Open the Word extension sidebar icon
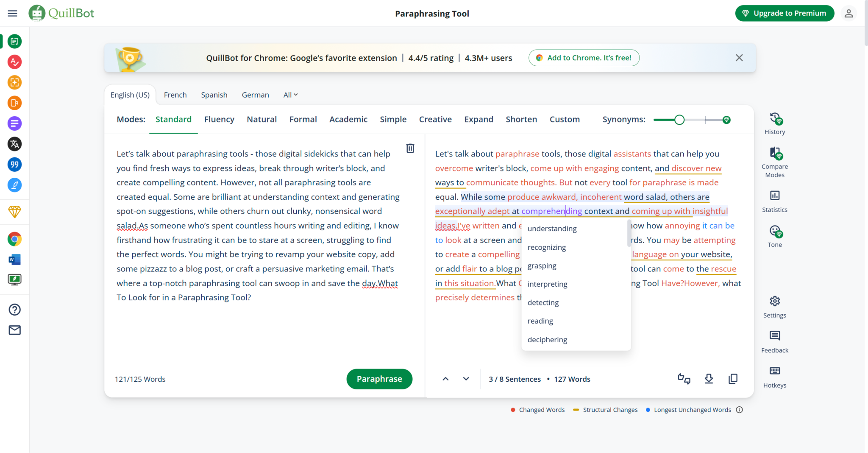This screenshot has width=868, height=453. [15, 260]
